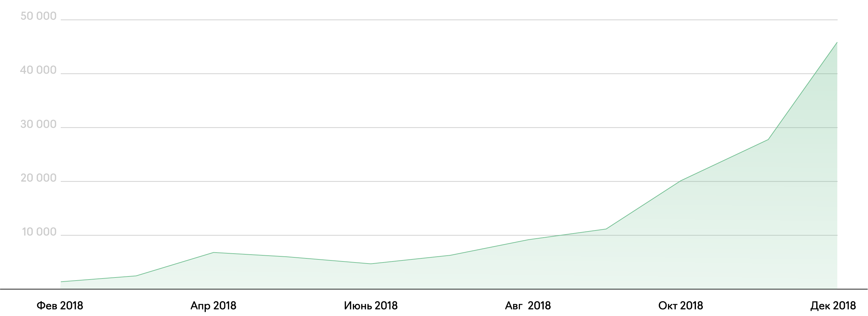
Task: Select the 30 000 y-axis label
Action: [38, 124]
